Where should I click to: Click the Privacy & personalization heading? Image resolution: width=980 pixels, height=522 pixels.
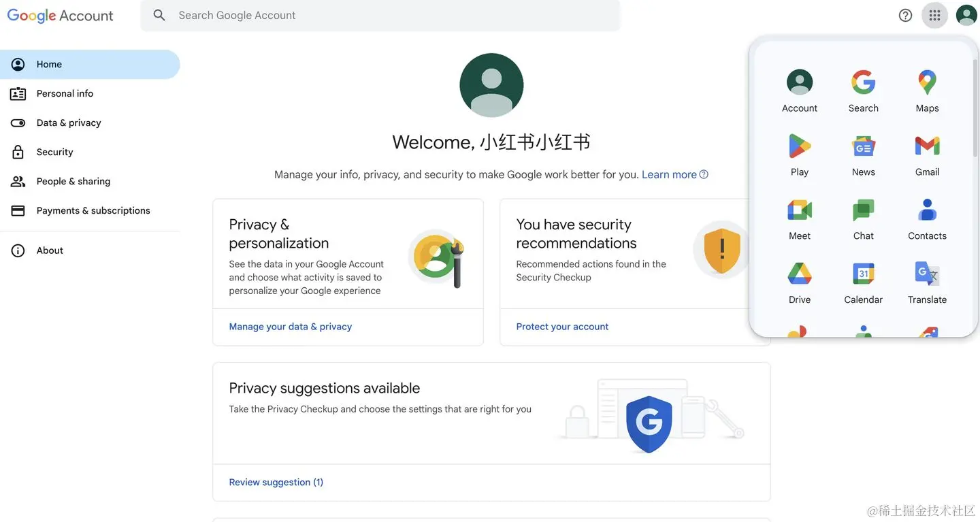279,233
